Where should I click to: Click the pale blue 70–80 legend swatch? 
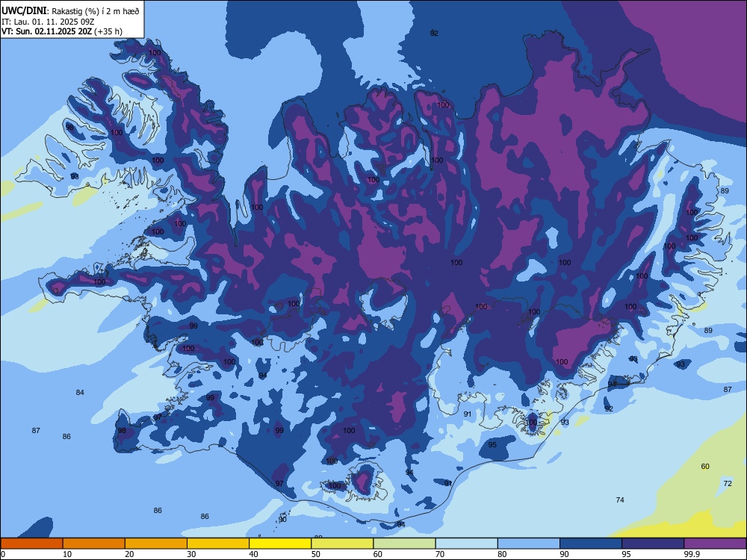coord(466,544)
